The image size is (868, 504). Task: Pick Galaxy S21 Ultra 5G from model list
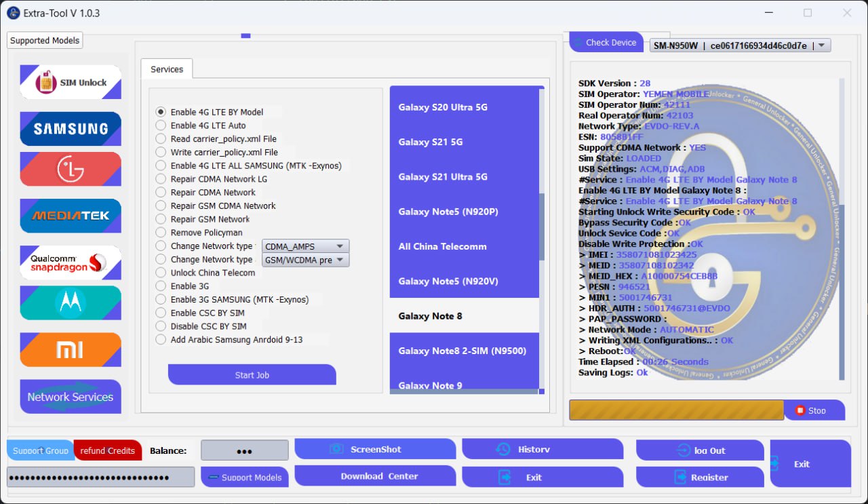[x=443, y=177]
